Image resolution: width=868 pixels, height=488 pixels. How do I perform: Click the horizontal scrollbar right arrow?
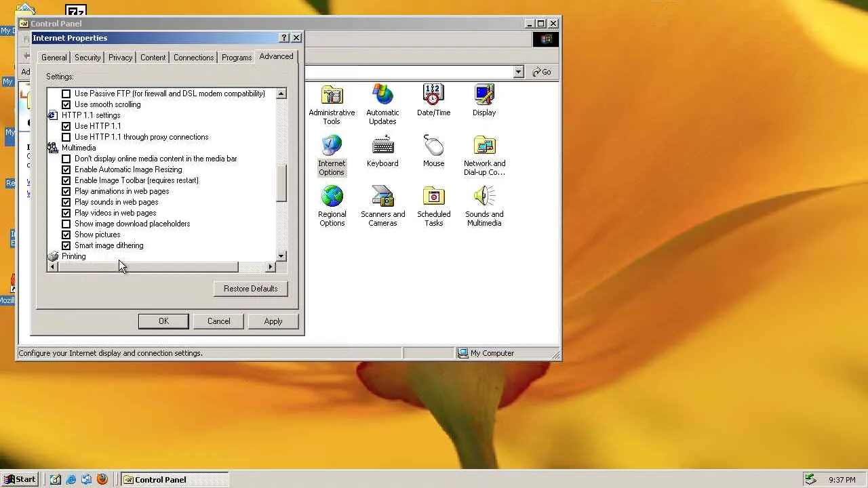(271, 267)
